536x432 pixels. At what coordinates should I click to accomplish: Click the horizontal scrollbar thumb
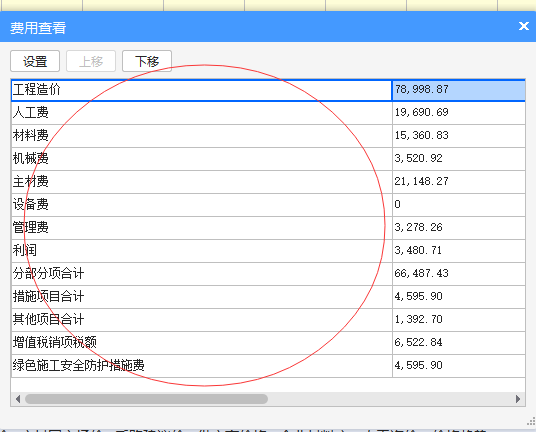tap(146, 399)
